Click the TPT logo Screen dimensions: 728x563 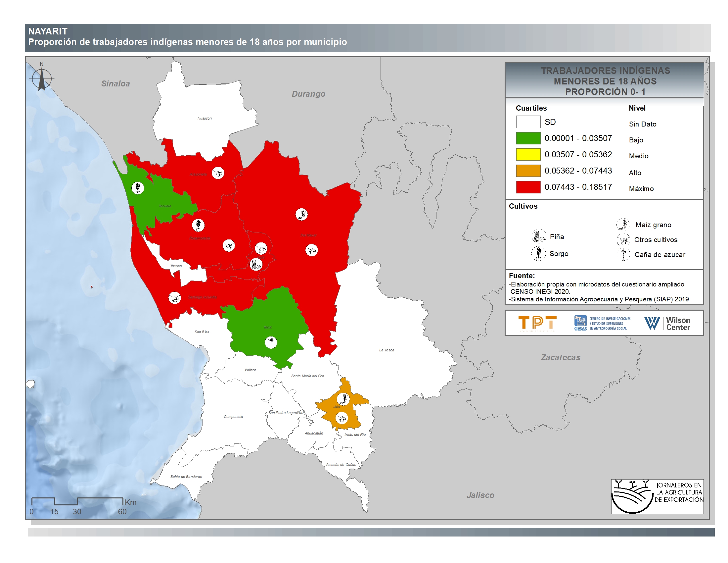click(x=537, y=323)
